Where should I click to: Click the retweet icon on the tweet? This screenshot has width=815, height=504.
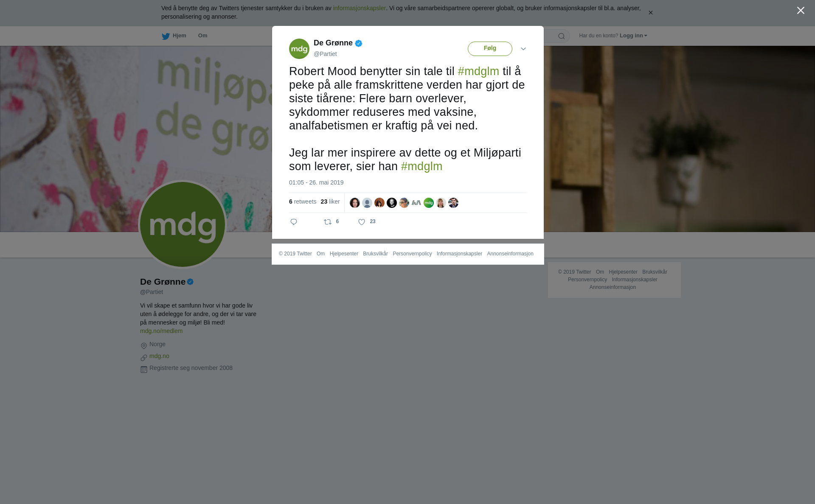328,222
